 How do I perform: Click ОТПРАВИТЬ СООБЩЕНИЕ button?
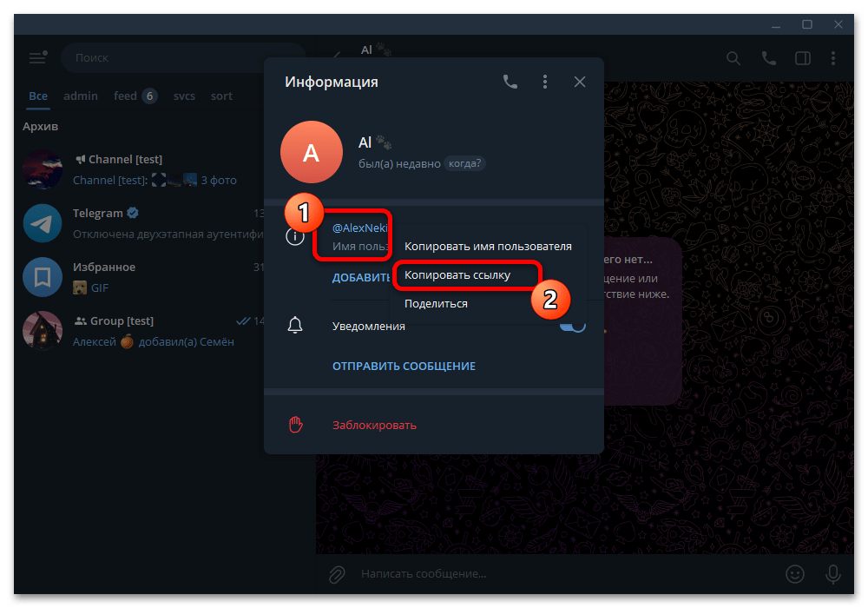point(404,366)
